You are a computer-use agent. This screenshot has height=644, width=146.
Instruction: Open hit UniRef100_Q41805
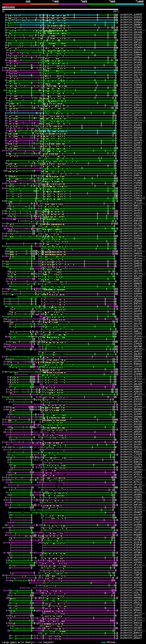131,228
